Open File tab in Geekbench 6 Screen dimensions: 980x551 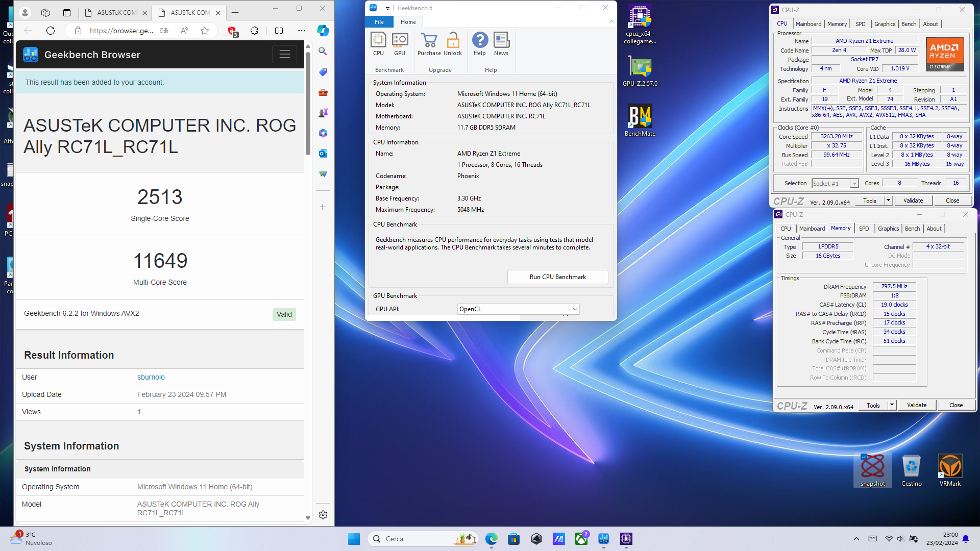click(x=379, y=22)
